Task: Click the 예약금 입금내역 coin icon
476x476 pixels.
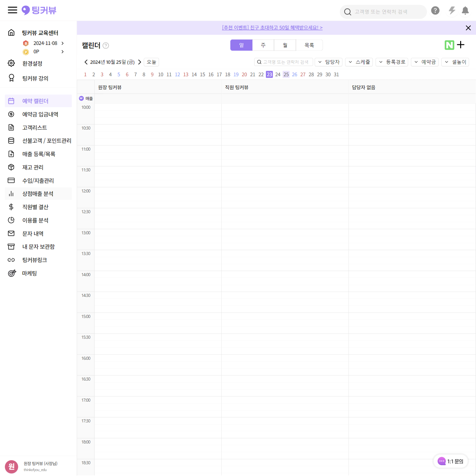Action: point(11,114)
